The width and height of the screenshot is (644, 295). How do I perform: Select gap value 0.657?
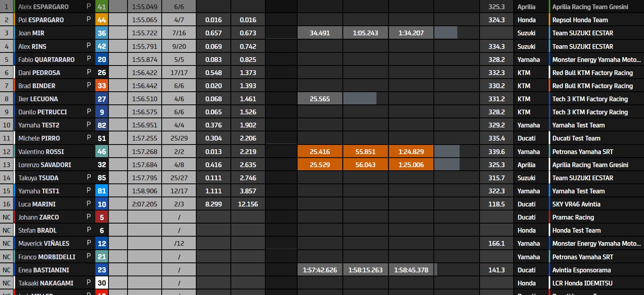(213, 33)
